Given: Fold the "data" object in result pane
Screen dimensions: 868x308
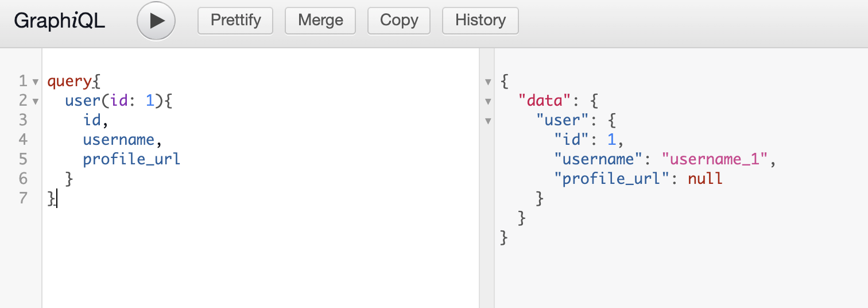Looking at the screenshot, I should point(488,102).
